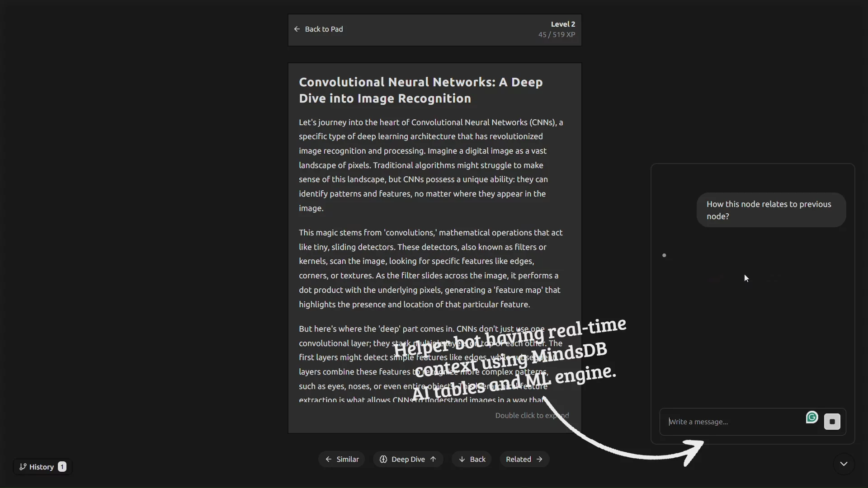Click the Double click to expand hint
The width and height of the screenshot is (868, 488).
[x=532, y=416]
